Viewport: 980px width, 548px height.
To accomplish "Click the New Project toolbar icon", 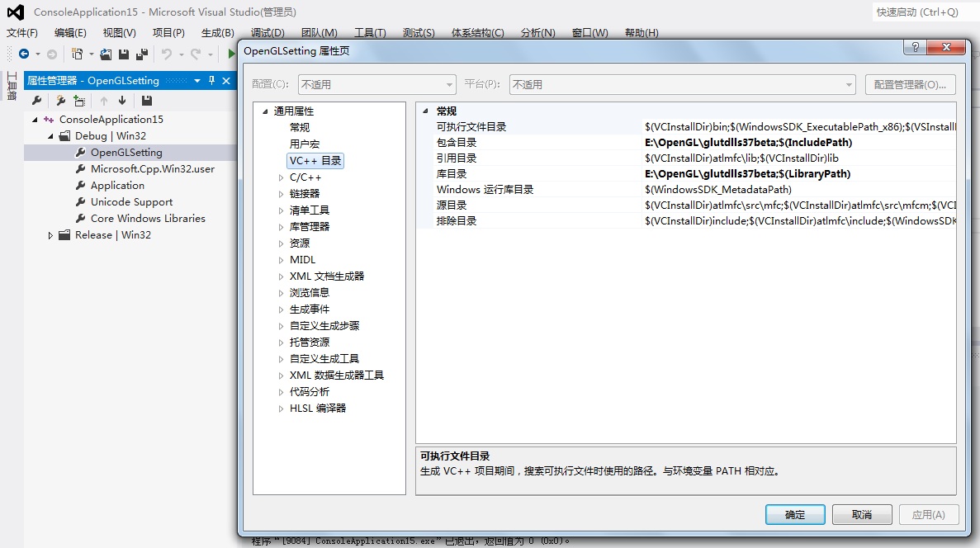I will click(x=77, y=54).
